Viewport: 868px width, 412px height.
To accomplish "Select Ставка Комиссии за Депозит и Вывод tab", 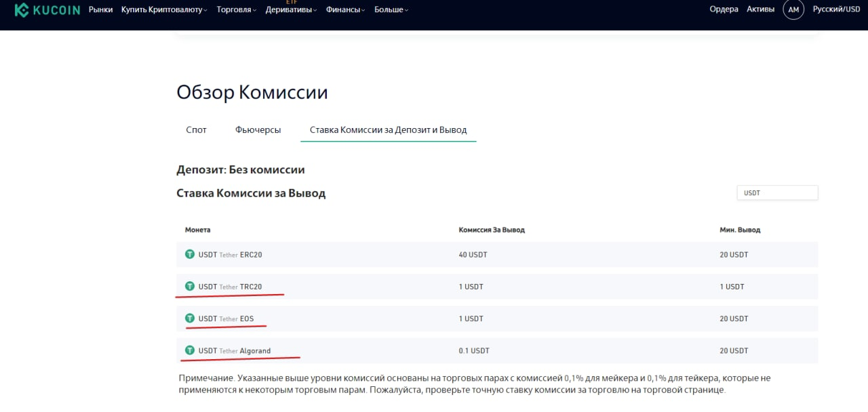I will coord(388,129).
